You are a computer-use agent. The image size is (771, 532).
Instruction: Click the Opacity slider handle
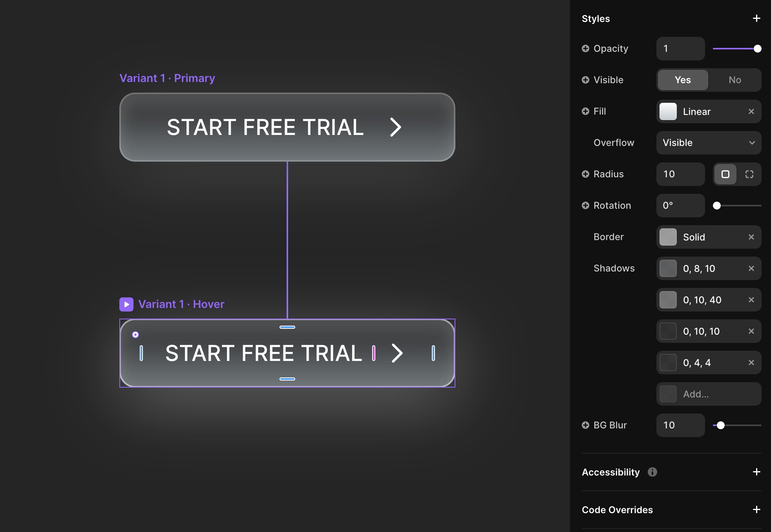click(757, 49)
